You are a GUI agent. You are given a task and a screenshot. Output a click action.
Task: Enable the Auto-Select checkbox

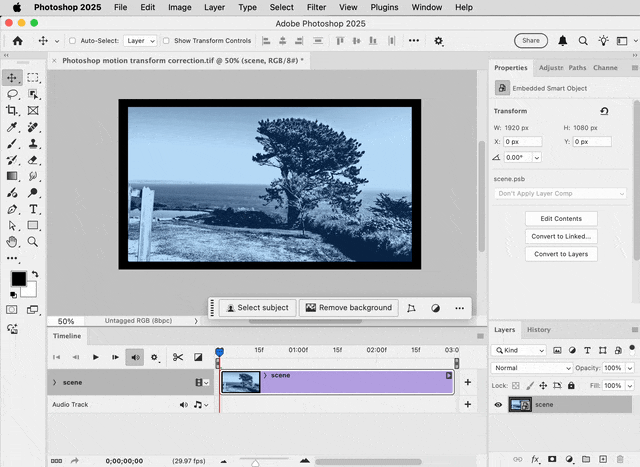pos(72,41)
